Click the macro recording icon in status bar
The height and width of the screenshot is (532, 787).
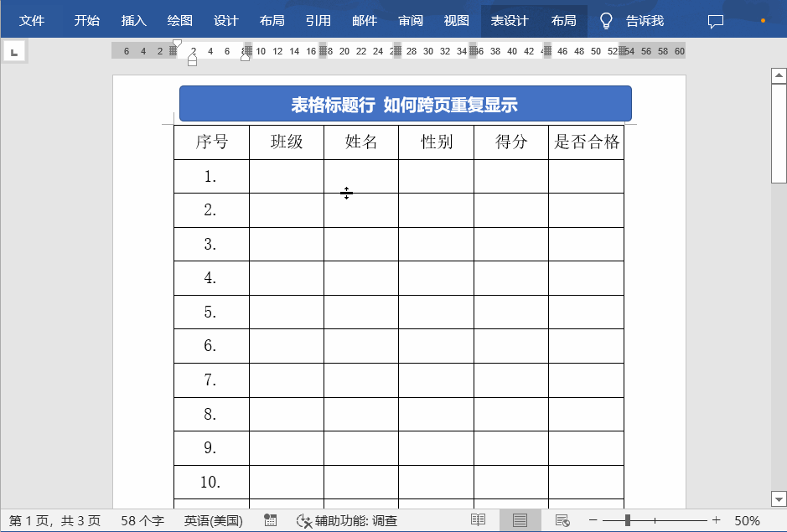click(271, 520)
